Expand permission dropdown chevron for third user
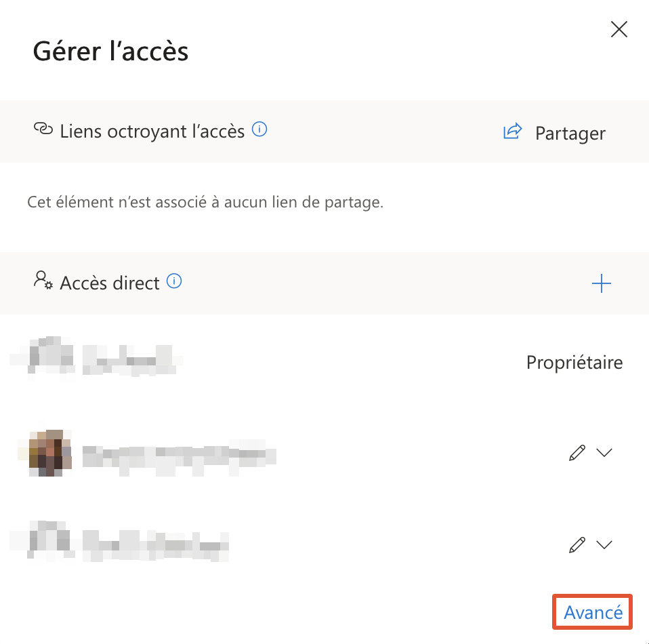 tap(604, 544)
